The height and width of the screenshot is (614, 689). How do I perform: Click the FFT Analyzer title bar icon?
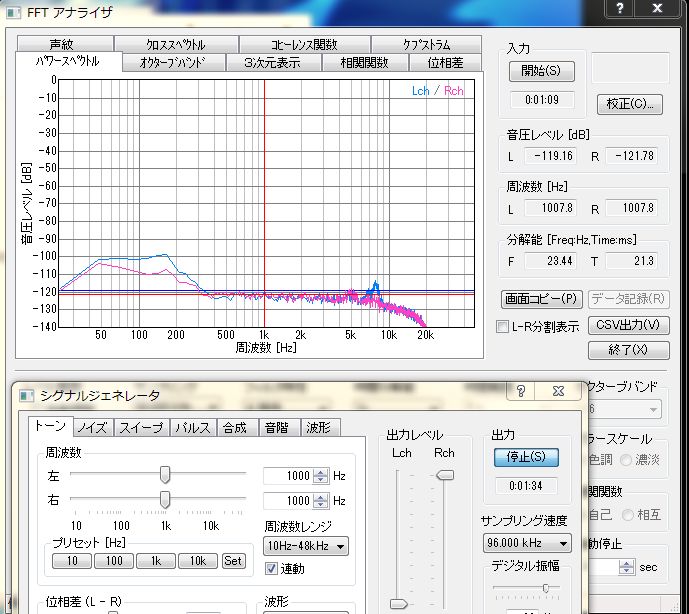click(13, 12)
